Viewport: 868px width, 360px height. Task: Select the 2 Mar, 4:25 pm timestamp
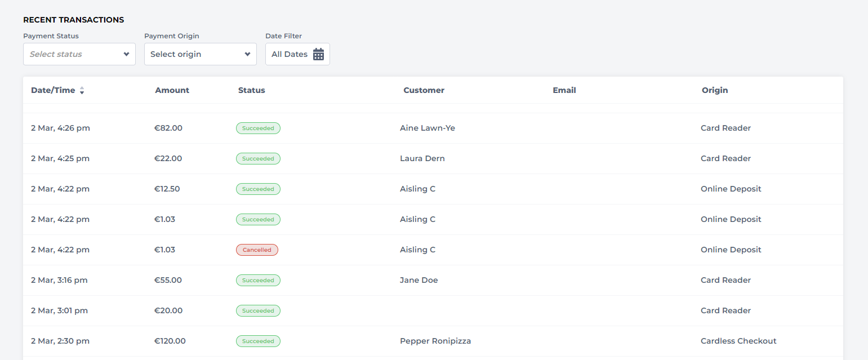(60, 158)
